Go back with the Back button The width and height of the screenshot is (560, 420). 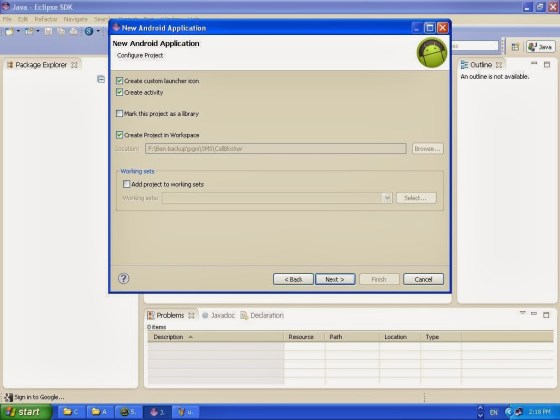[x=293, y=279]
